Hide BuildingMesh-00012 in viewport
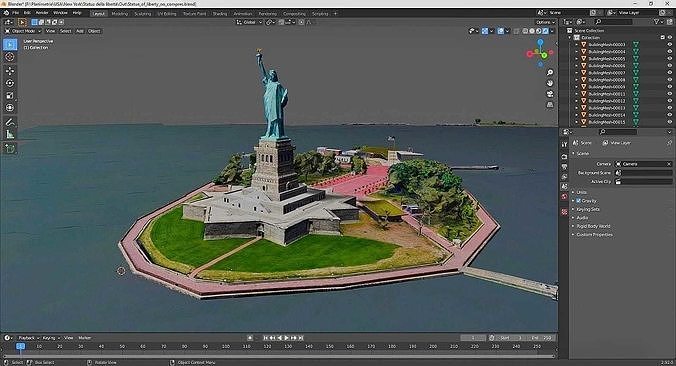676x366 pixels. (x=670, y=101)
